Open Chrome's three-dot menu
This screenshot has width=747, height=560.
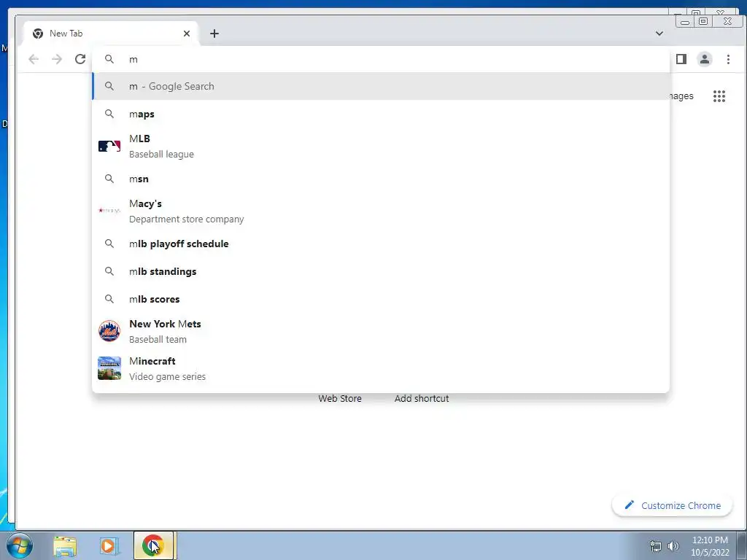point(728,59)
